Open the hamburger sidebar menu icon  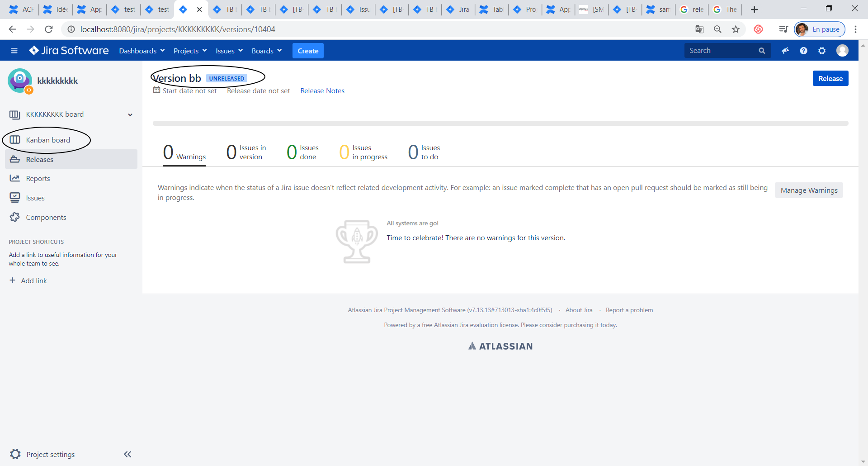pos(14,51)
